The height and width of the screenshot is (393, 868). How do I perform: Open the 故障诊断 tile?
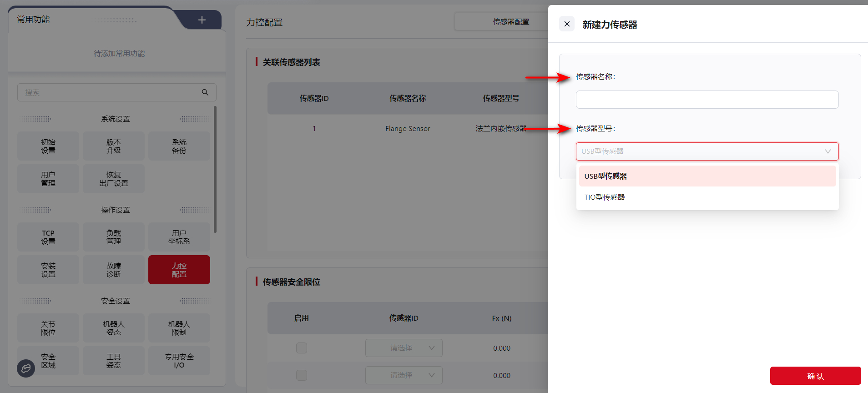point(114,270)
